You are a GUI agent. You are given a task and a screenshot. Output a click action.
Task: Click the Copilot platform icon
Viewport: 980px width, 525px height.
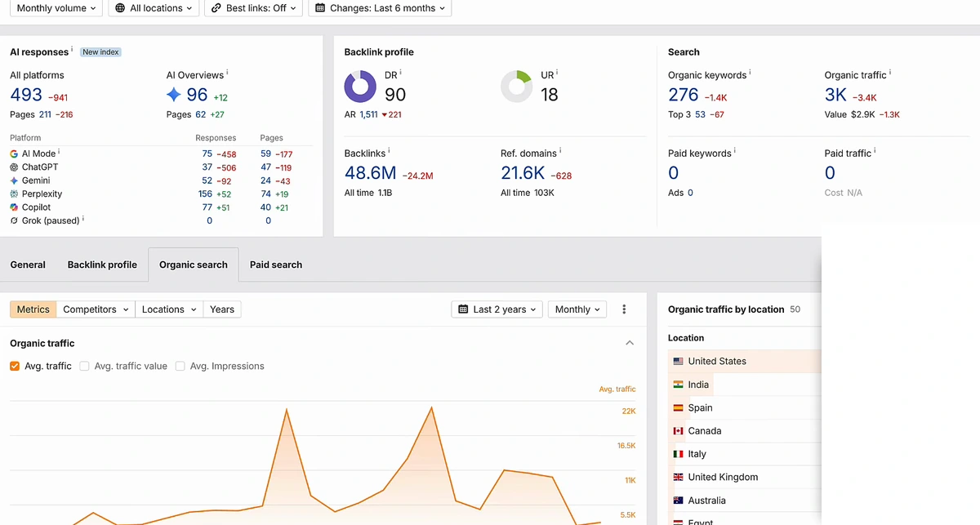click(14, 207)
